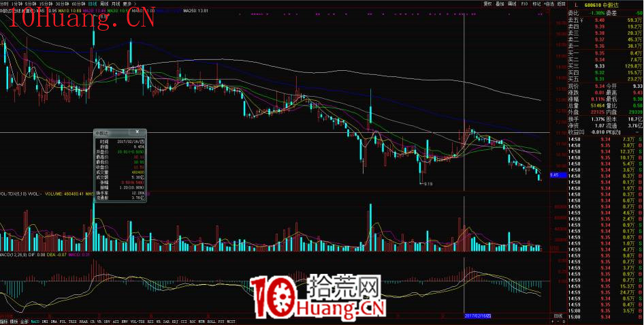Click the 返回 back button
Viewport: 644px width, 325px height.
pos(562,3)
